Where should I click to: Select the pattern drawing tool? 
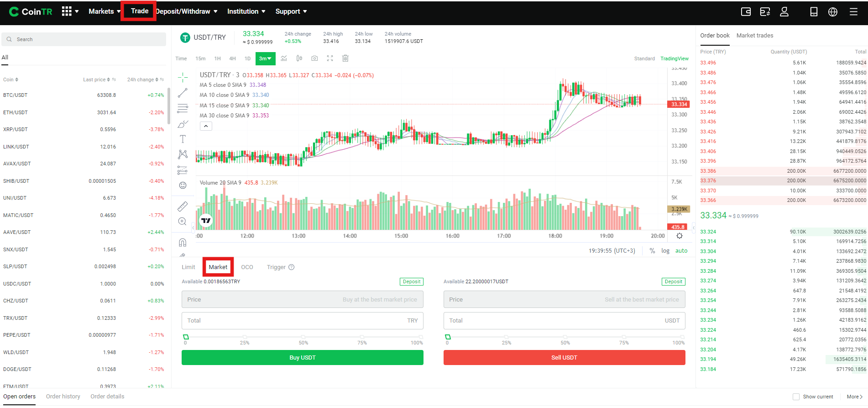coord(183,154)
